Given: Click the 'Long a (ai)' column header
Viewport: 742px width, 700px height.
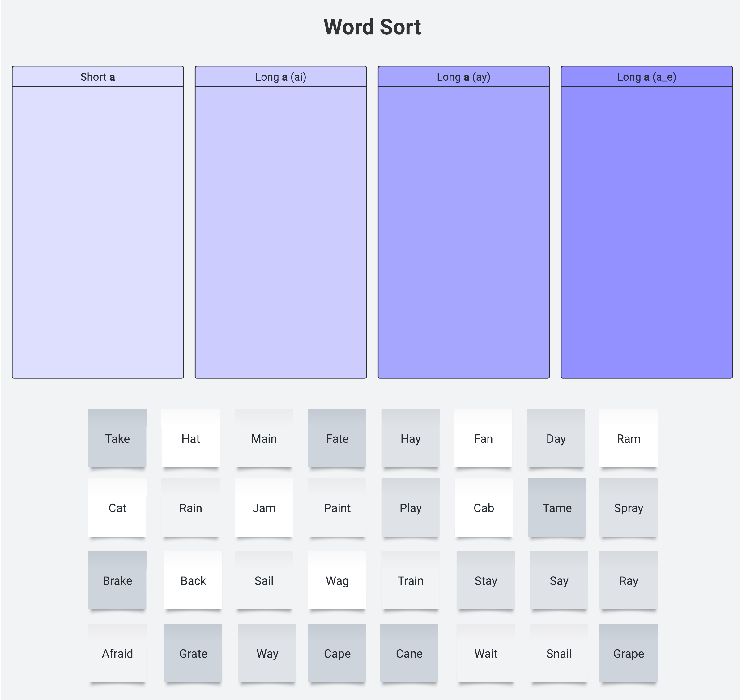Looking at the screenshot, I should pyautogui.click(x=281, y=77).
